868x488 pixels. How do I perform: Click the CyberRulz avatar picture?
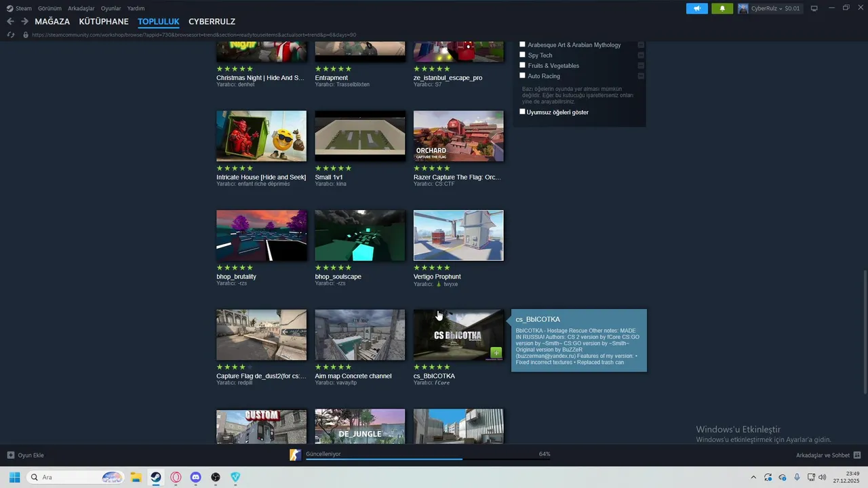743,9
